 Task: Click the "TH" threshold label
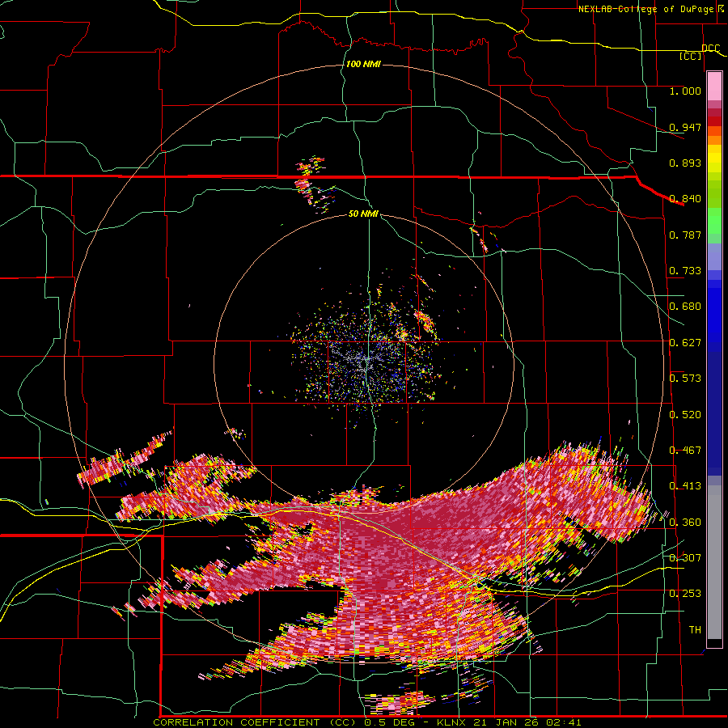pos(695,630)
